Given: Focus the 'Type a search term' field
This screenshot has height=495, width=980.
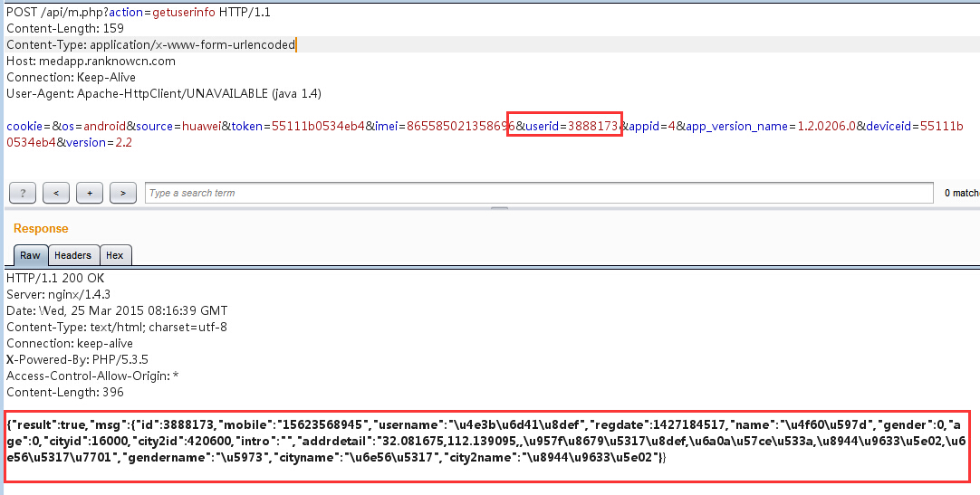Looking at the screenshot, I should pos(540,193).
